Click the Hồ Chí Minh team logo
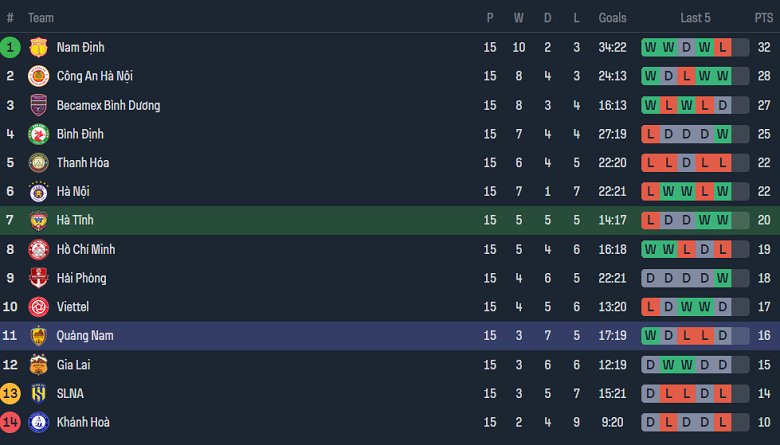The height and width of the screenshot is (445, 780). coord(39,249)
